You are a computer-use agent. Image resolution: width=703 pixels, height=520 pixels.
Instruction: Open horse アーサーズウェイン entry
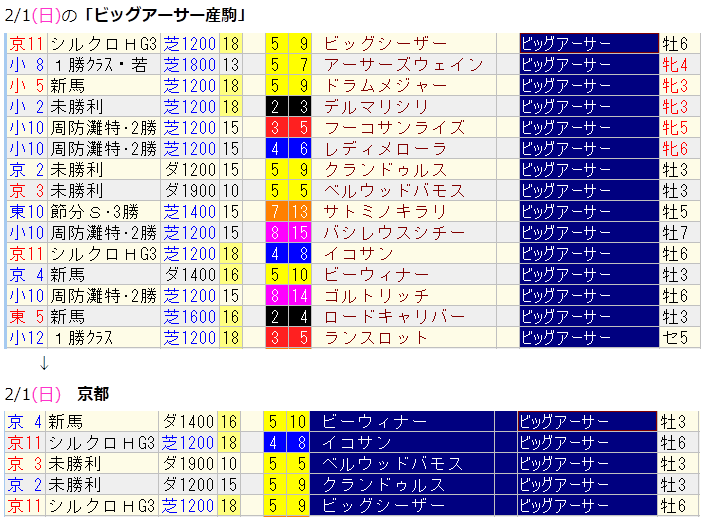pos(391,65)
